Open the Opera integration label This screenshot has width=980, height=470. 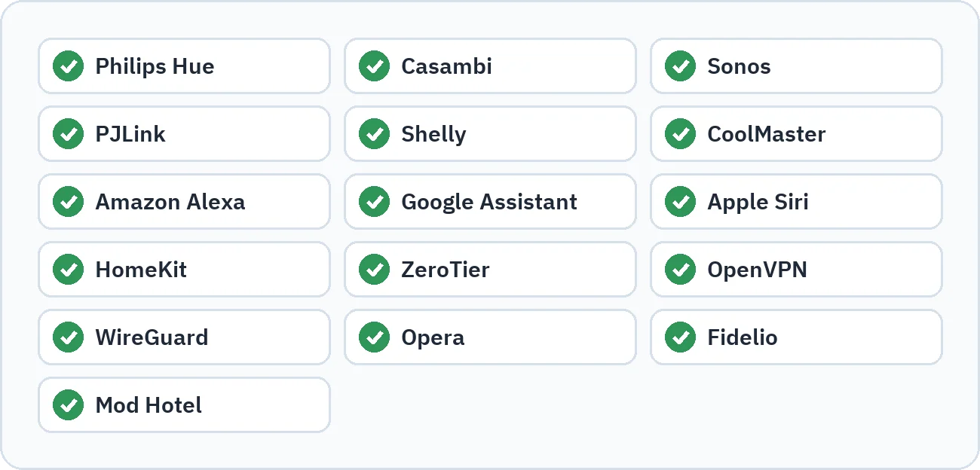(433, 337)
